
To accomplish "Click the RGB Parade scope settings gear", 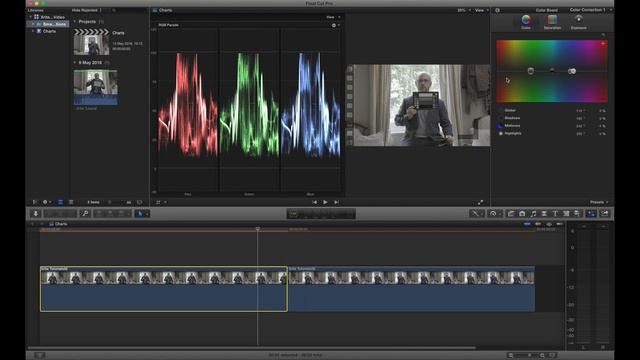I will tap(335, 25).
